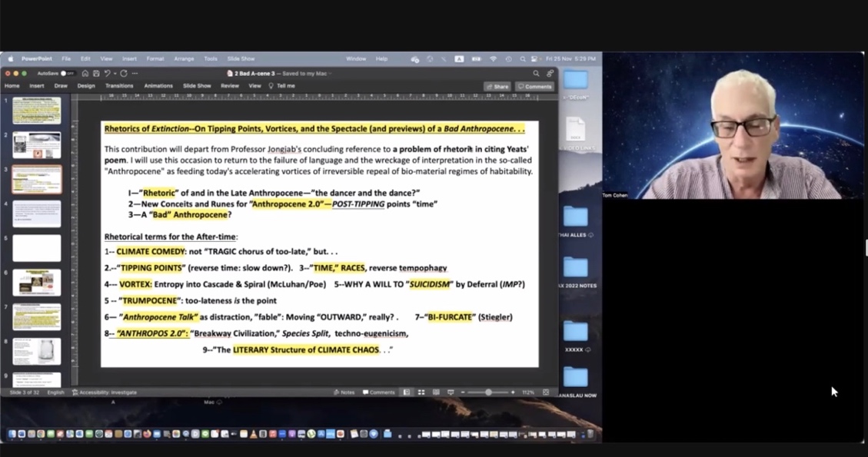Screen dimensions: 868x457
Task: Open the Comments button in the ribbon
Action: tap(534, 87)
